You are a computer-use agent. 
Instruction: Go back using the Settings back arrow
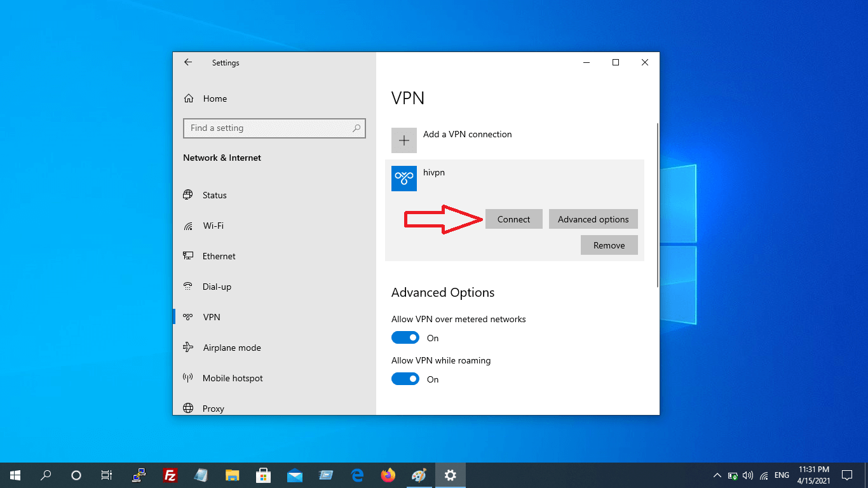[x=188, y=62]
